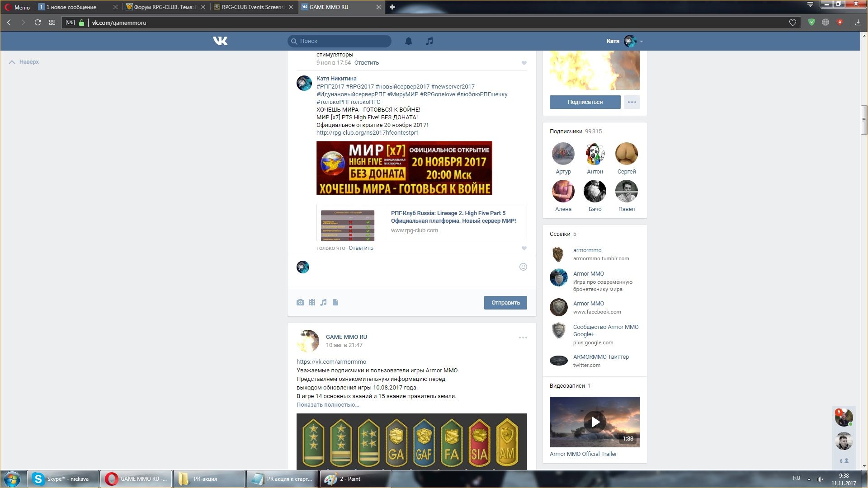The height and width of the screenshot is (488, 868).
Task: Play the Armor MMO Official Trailer video
Action: pos(594,422)
